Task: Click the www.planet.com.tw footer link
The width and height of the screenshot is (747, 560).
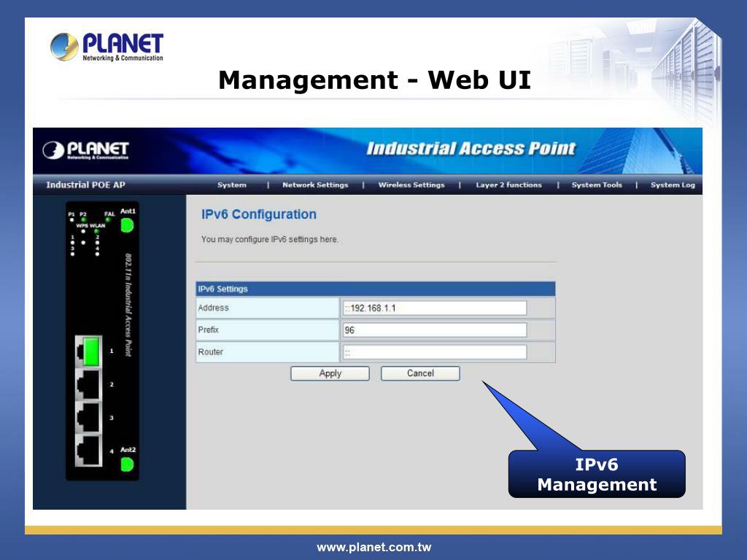Action: pos(374,547)
